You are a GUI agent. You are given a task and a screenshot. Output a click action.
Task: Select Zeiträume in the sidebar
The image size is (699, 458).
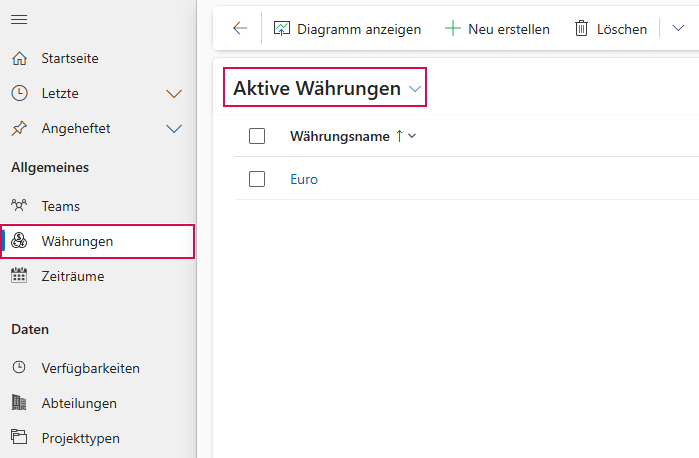(x=98, y=276)
